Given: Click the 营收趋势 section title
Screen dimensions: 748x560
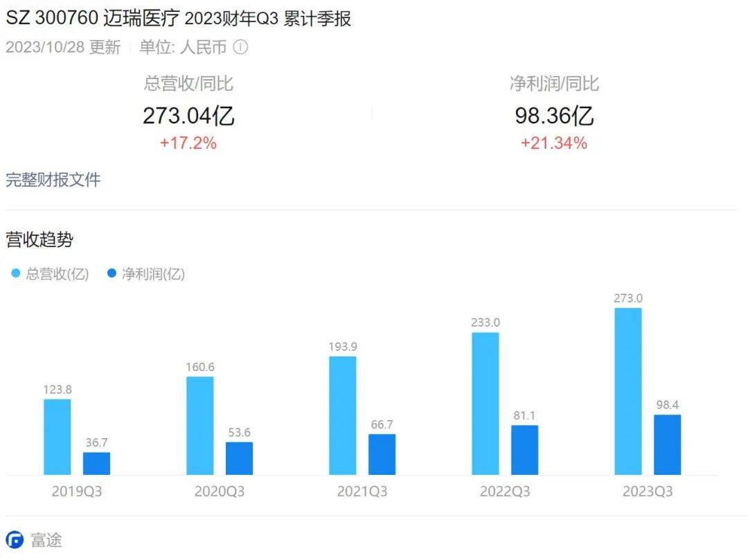Looking at the screenshot, I should click(x=39, y=240).
